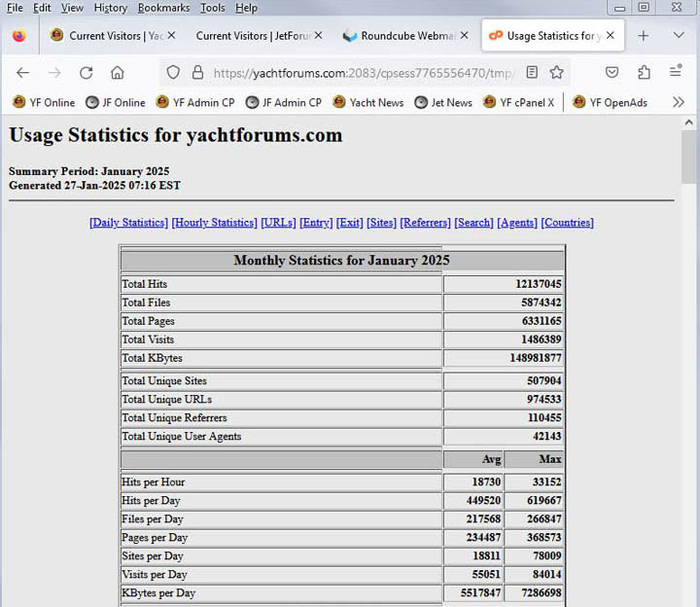This screenshot has height=607, width=700.
Task: Go back to previous page
Action: pos(22,72)
